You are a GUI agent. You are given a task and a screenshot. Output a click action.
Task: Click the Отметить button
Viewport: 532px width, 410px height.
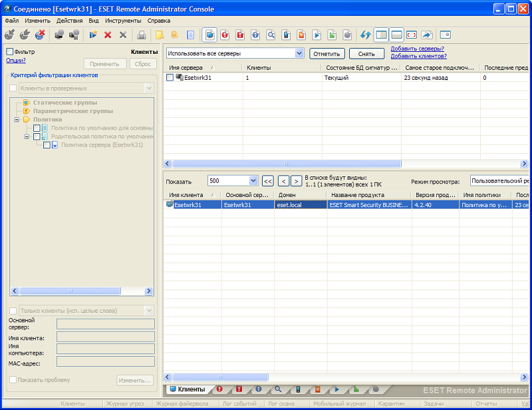click(327, 54)
